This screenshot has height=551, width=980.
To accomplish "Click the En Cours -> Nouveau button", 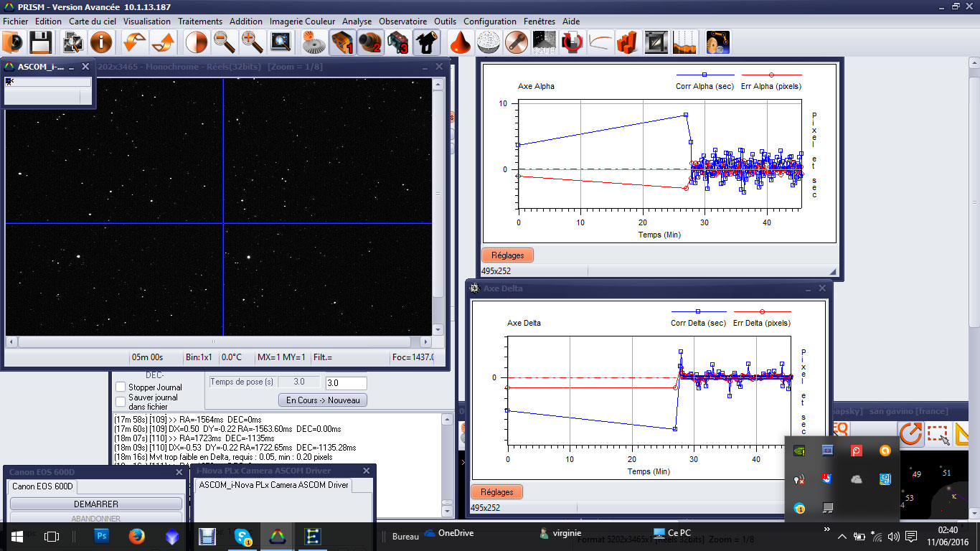I will coord(323,400).
